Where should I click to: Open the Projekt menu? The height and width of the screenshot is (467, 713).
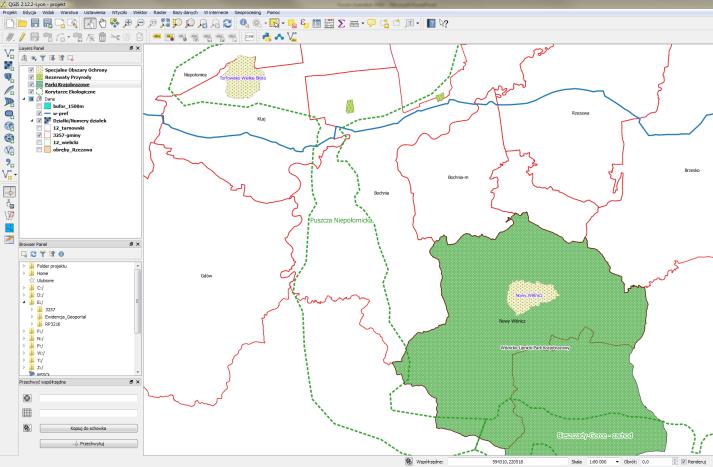pos(10,12)
